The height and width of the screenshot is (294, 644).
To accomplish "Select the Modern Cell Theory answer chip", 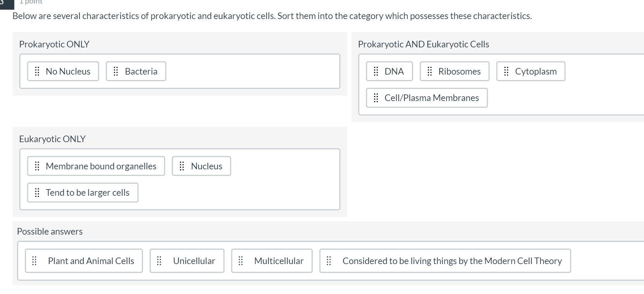I will (452, 261).
